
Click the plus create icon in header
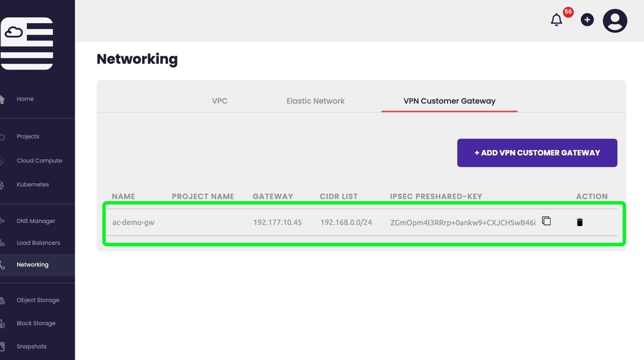pos(586,20)
